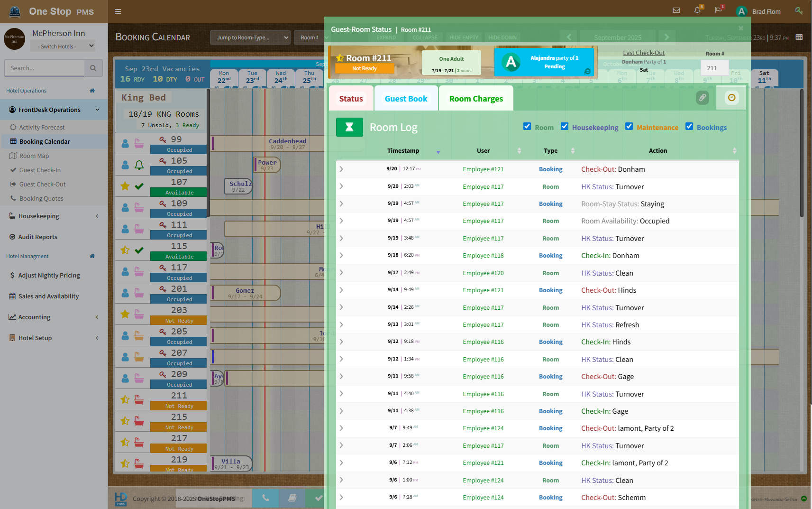Open the mail envelope icon
This screenshot has height=509, width=812.
click(676, 10)
